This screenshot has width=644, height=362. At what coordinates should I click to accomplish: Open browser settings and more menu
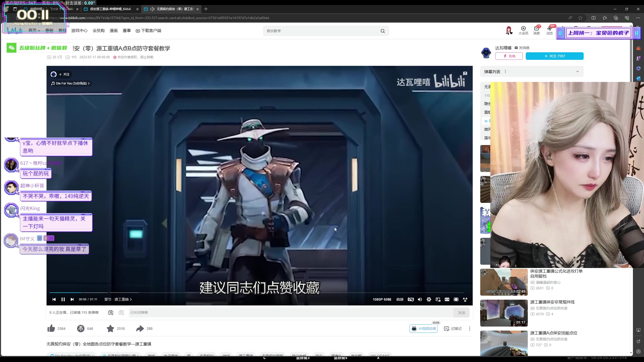[x=638, y=18]
